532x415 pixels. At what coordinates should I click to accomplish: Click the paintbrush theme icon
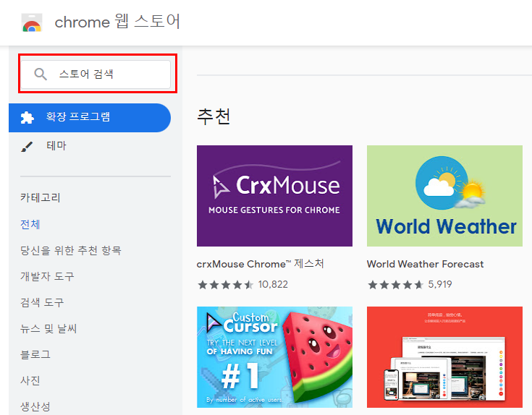pyautogui.click(x=28, y=146)
